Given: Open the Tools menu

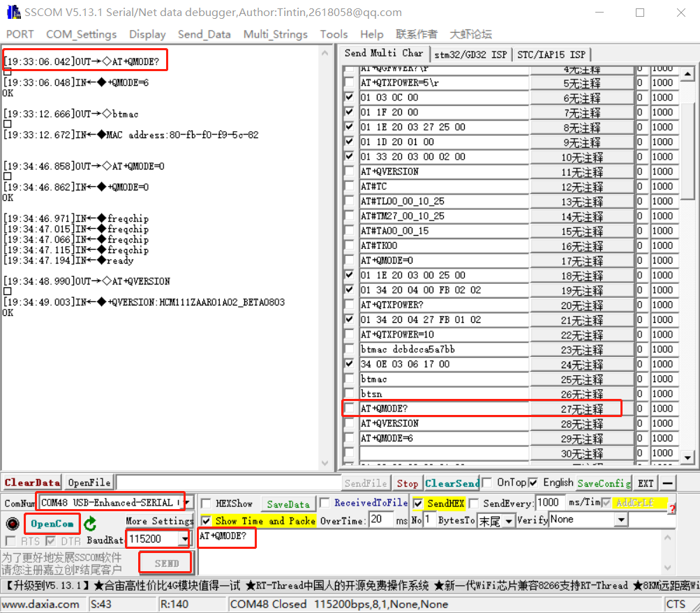Looking at the screenshot, I should (334, 33).
